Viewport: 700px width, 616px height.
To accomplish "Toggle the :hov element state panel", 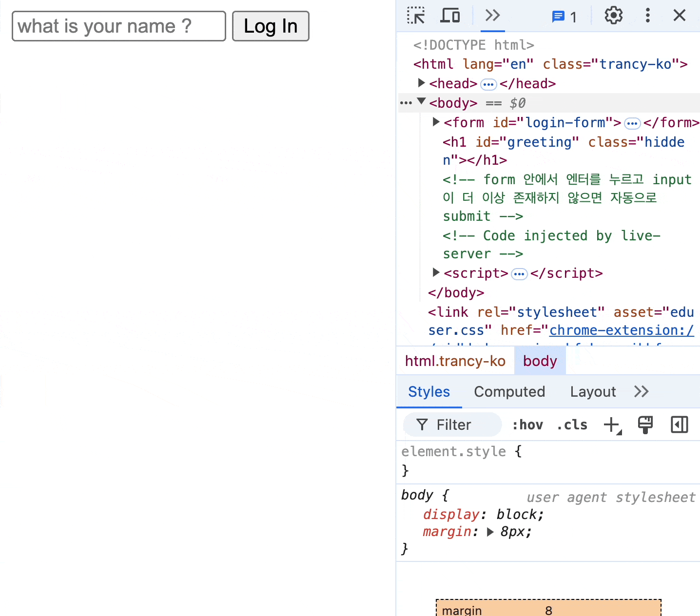I will click(527, 425).
